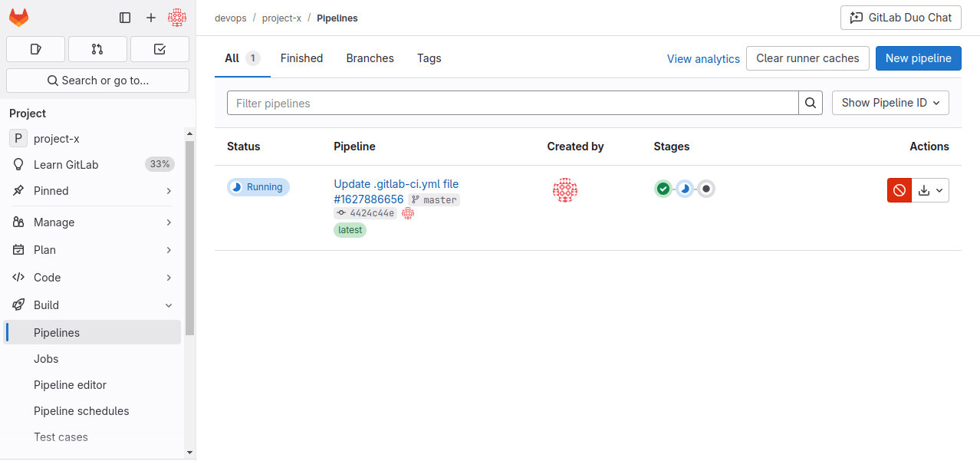
Task: Expand the Code menu
Action: tap(92, 278)
